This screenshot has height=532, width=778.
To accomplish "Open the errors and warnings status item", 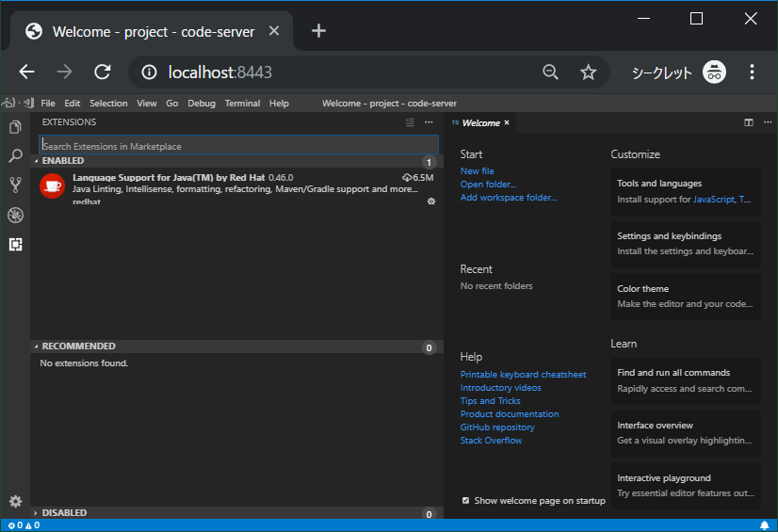I will [24, 525].
